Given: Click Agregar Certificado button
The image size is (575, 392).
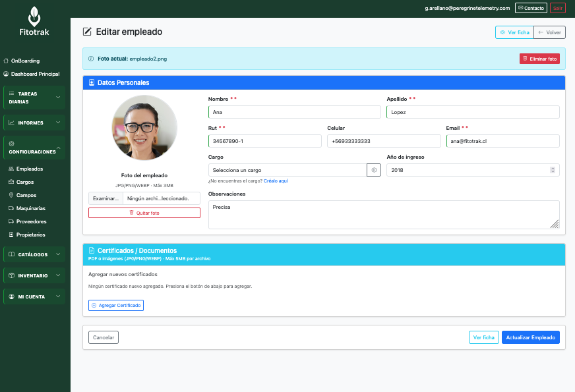Looking at the screenshot, I should [116, 305].
